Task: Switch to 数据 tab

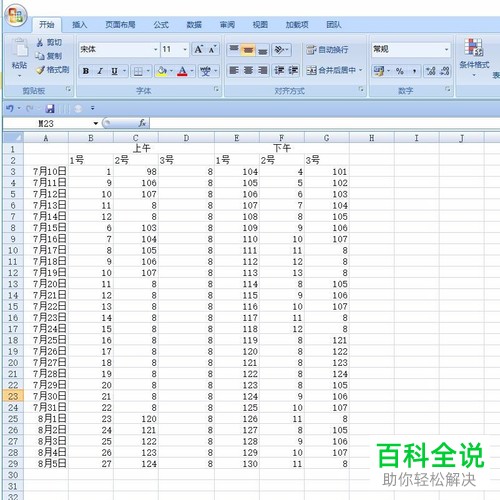Action: point(194,25)
